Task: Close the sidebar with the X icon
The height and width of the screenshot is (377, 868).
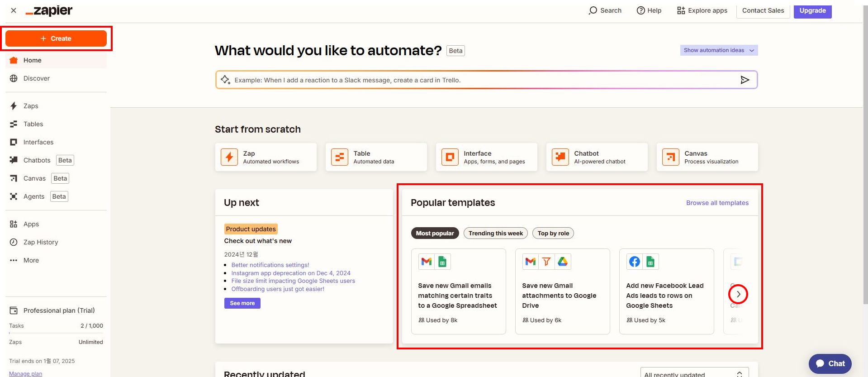Action: click(14, 10)
